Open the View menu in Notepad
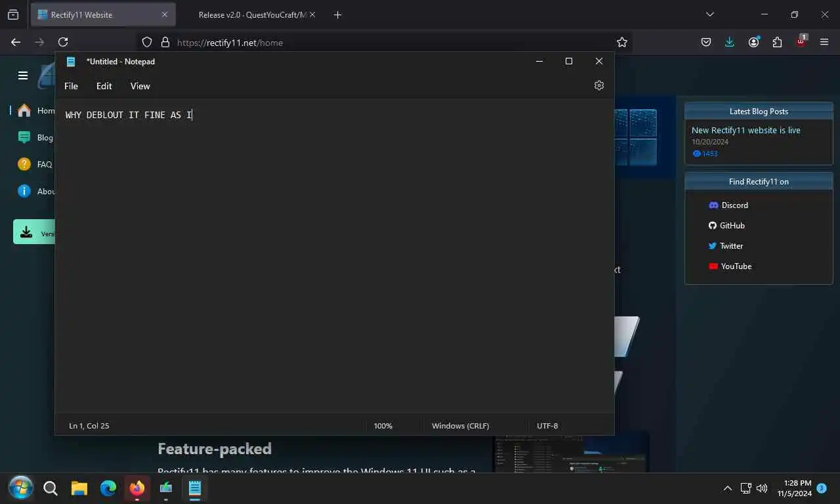Screen dimensions: 840x504 (x=140, y=86)
